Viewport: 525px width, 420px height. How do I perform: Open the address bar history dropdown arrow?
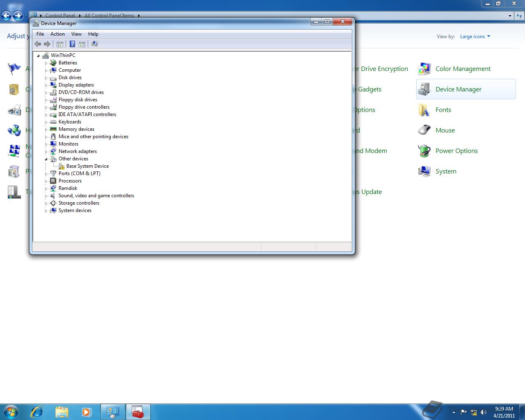click(x=510, y=16)
